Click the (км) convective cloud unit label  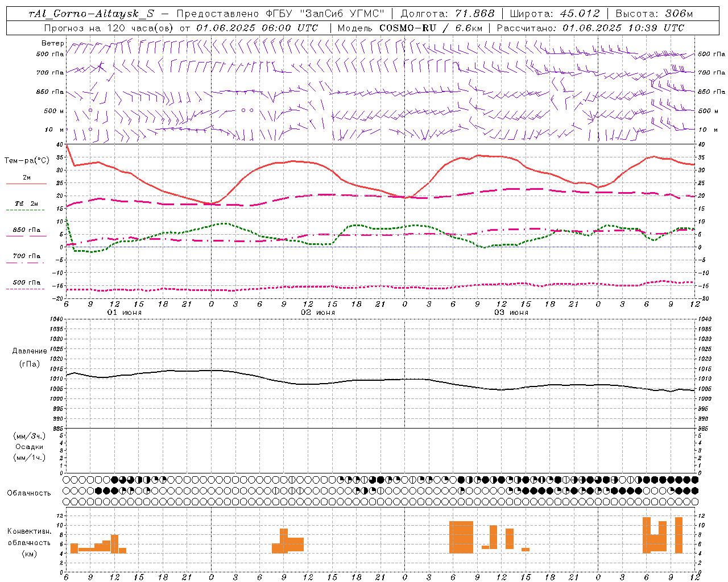30,554
